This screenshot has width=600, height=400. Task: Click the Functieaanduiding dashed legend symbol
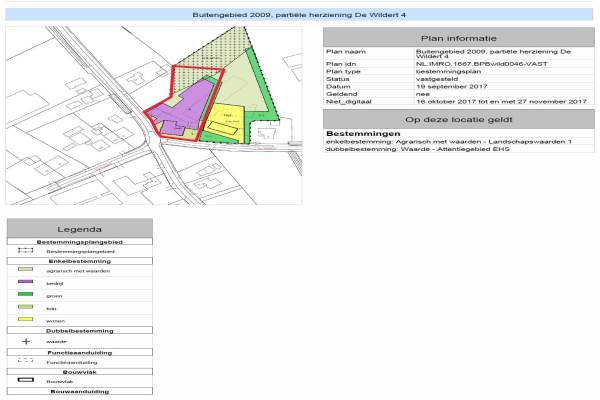[26, 361]
